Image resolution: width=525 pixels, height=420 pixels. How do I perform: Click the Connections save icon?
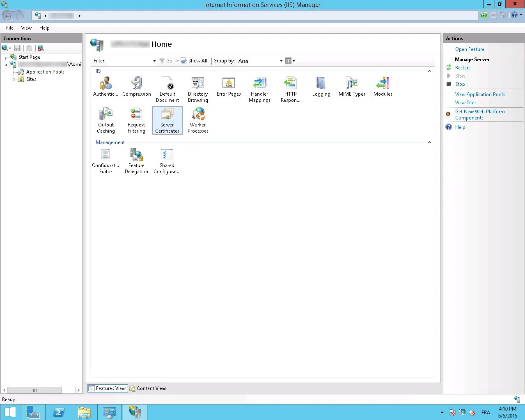click(x=17, y=48)
